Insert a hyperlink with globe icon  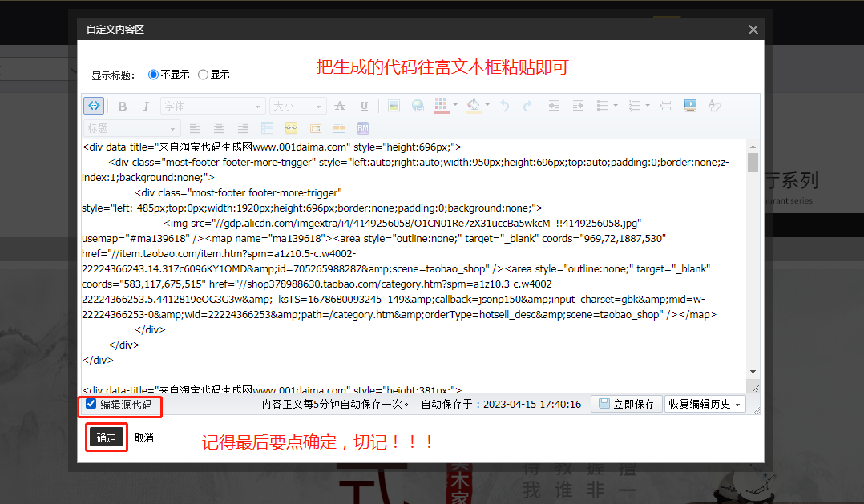[x=418, y=106]
